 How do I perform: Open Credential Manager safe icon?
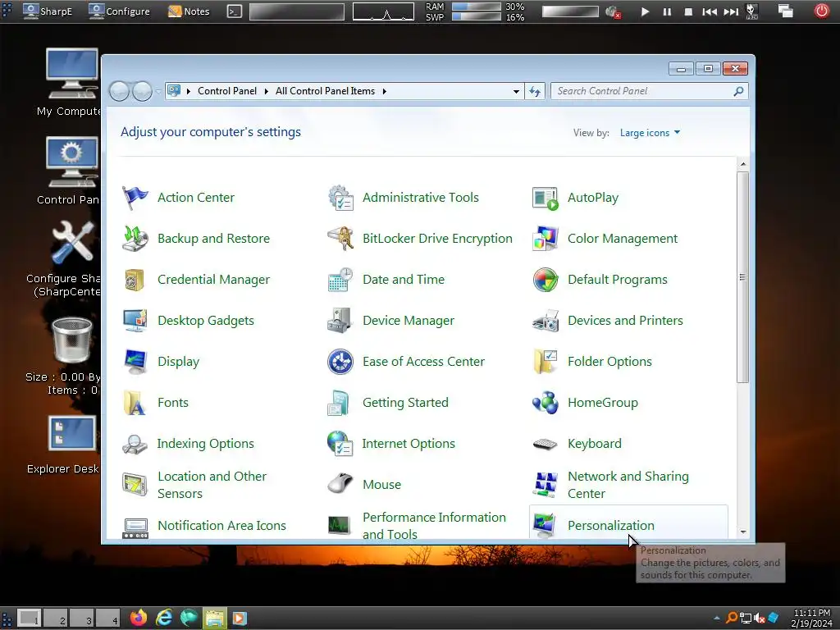click(x=135, y=280)
